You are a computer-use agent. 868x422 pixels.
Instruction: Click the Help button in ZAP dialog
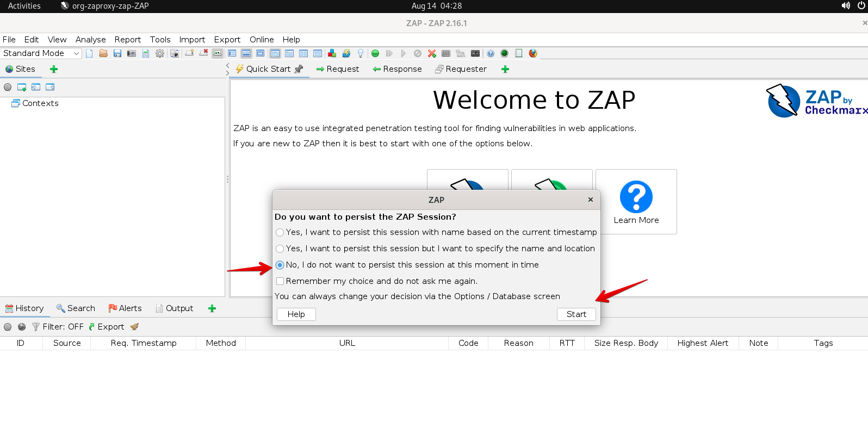point(296,314)
